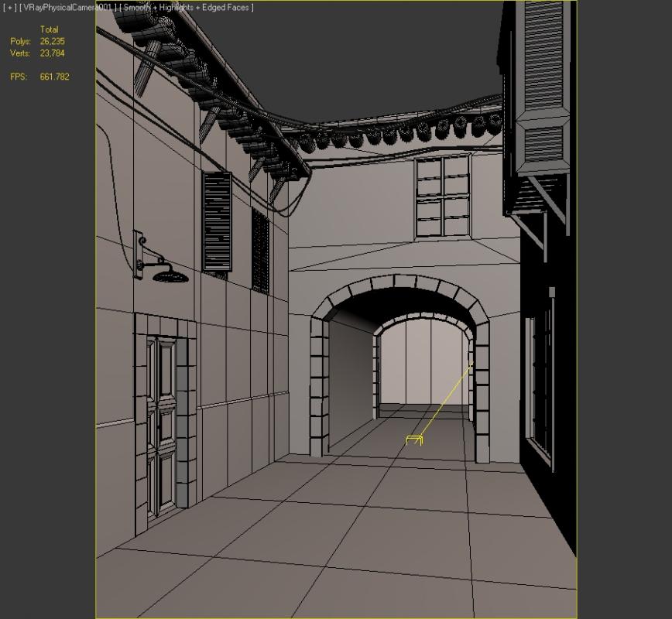The height and width of the screenshot is (619, 672).
Task: Open the [+] viewport general menu
Action: pos(9,8)
